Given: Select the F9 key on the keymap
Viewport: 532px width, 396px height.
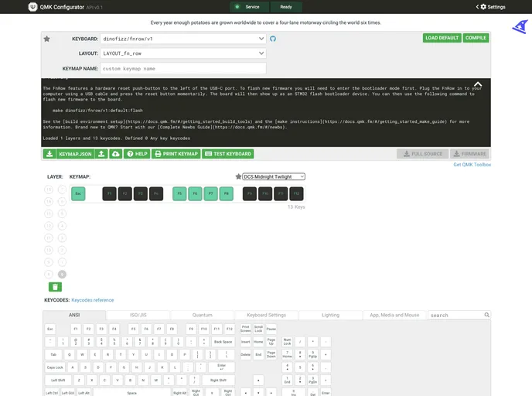Looking at the screenshot, I should click(x=250, y=194).
